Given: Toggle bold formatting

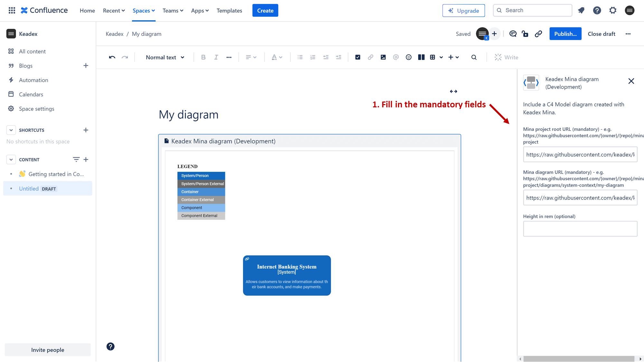Looking at the screenshot, I should pyautogui.click(x=203, y=57).
